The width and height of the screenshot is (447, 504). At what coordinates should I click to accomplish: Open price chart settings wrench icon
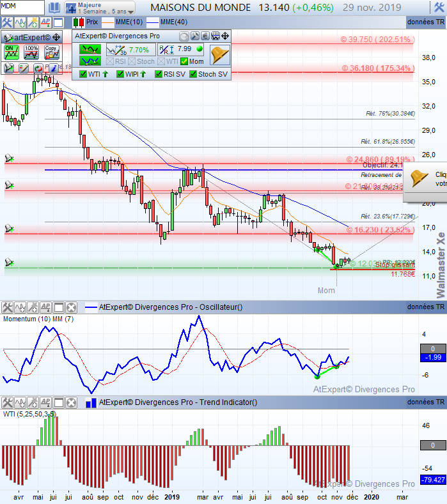pos(6,22)
